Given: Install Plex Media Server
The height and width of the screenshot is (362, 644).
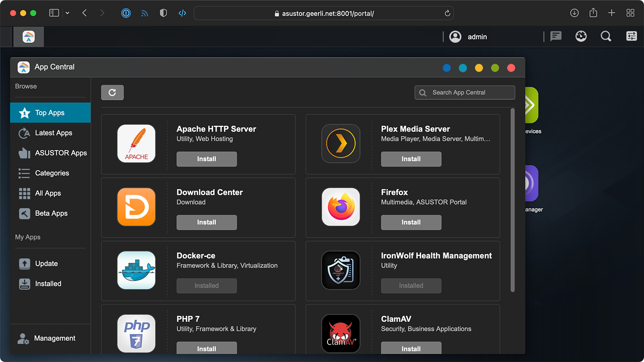Looking at the screenshot, I should [x=411, y=159].
